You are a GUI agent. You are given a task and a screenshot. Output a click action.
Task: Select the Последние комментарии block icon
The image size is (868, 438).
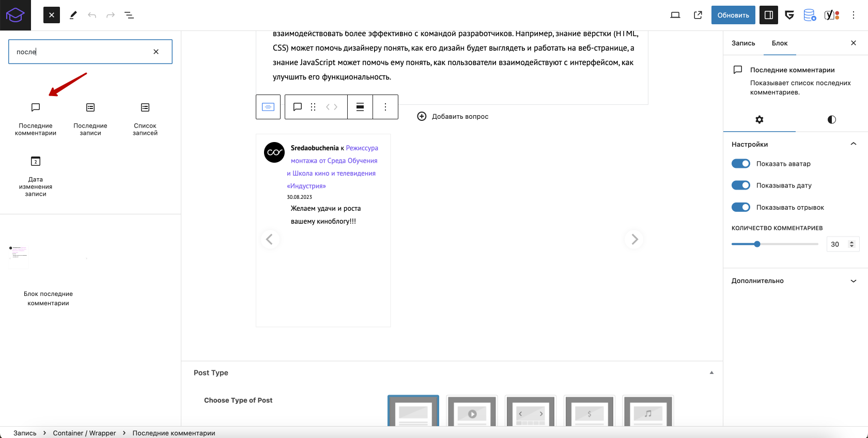click(36, 107)
